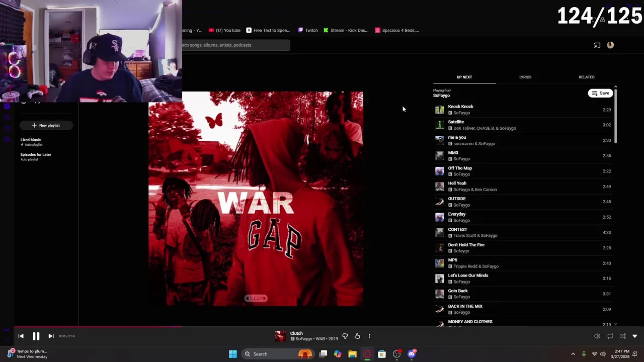
Task: Open Copilot from the taskbar
Action: click(x=338, y=354)
